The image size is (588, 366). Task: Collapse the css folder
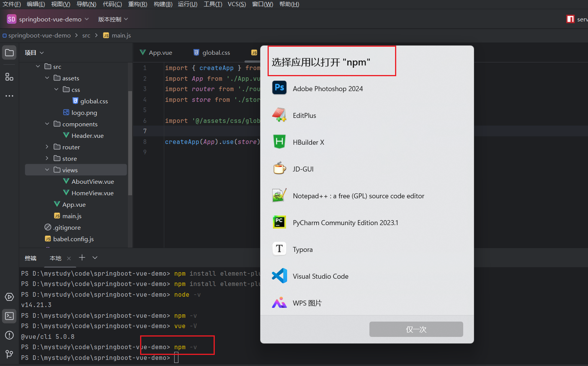56,90
